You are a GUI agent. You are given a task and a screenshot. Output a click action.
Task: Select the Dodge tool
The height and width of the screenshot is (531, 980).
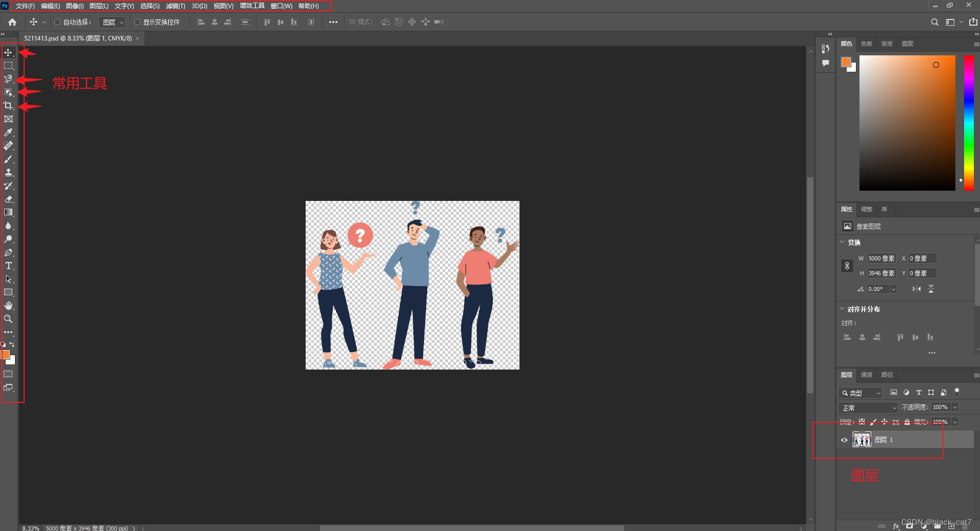(x=8, y=239)
